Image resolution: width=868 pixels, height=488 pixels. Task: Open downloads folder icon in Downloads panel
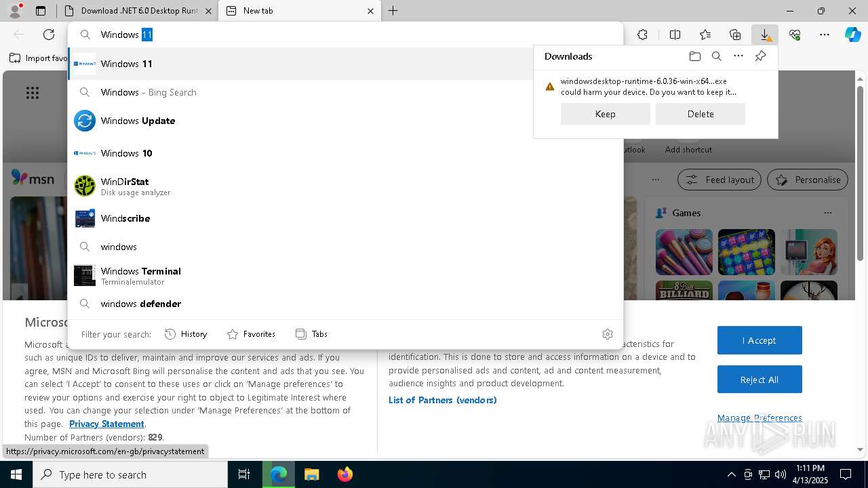click(694, 56)
